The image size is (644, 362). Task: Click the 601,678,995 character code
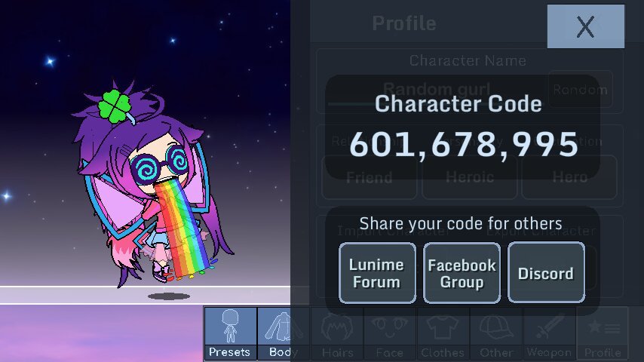click(464, 144)
